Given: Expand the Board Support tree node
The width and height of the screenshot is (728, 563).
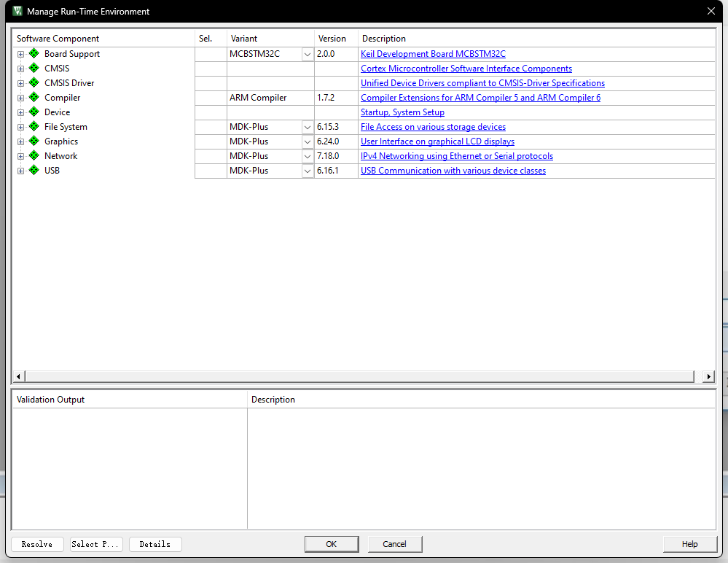Looking at the screenshot, I should click(x=20, y=55).
